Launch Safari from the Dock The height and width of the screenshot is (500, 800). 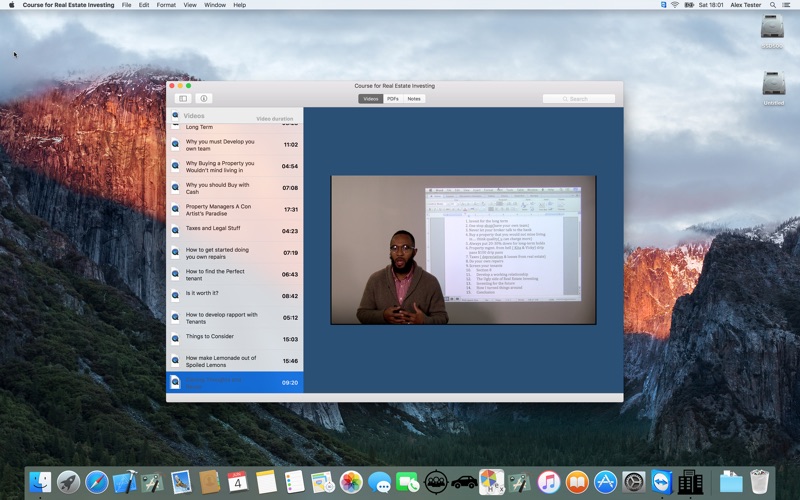click(97, 482)
